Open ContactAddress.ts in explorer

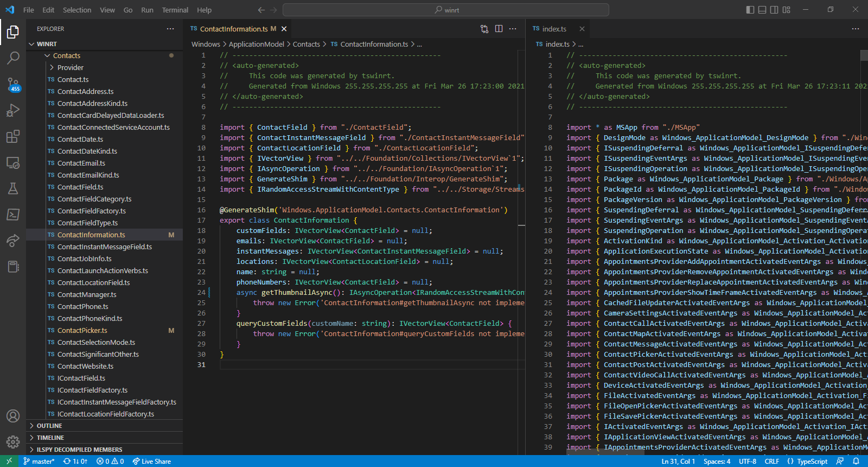105,91
